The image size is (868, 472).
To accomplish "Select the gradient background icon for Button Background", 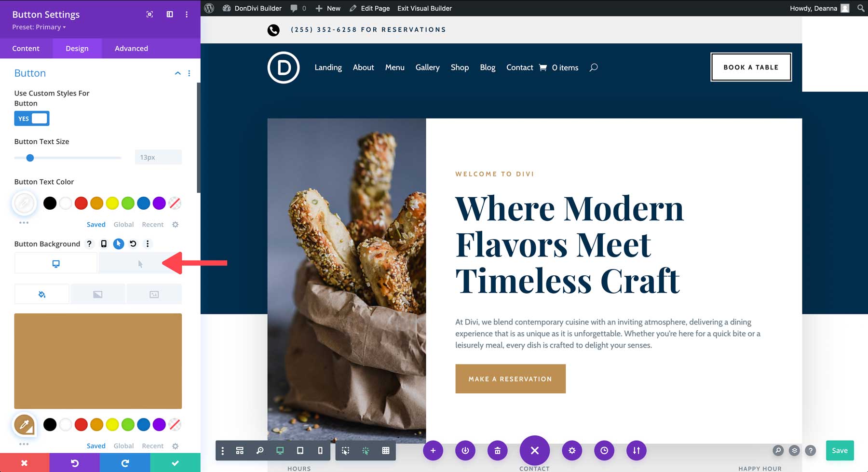I will 97,294.
